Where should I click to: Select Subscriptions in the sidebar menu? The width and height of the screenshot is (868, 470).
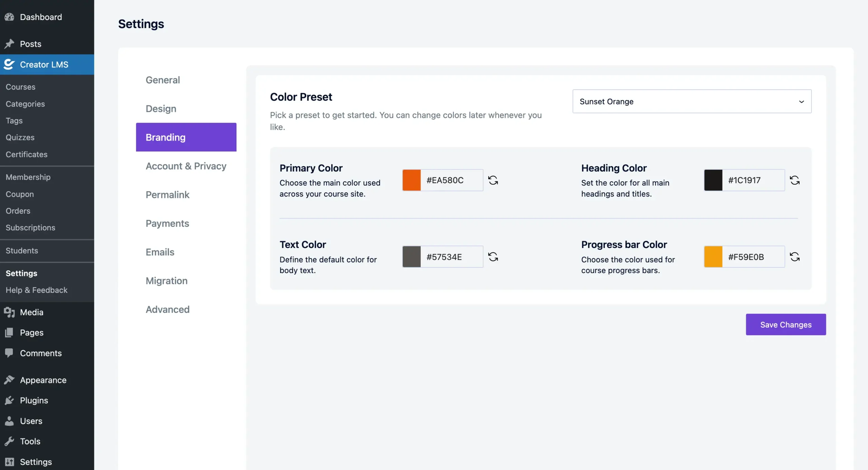pos(30,227)
